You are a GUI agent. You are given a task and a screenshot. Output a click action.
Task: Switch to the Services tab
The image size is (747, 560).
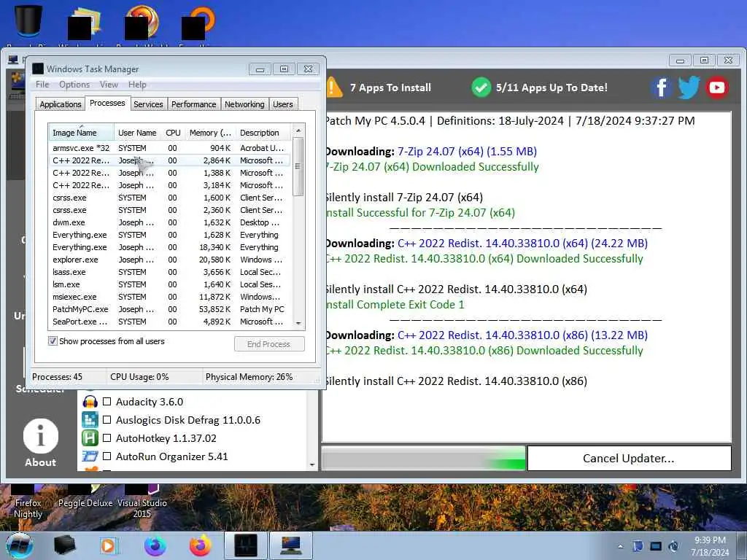pyautogui.click(x=148, y=104)
